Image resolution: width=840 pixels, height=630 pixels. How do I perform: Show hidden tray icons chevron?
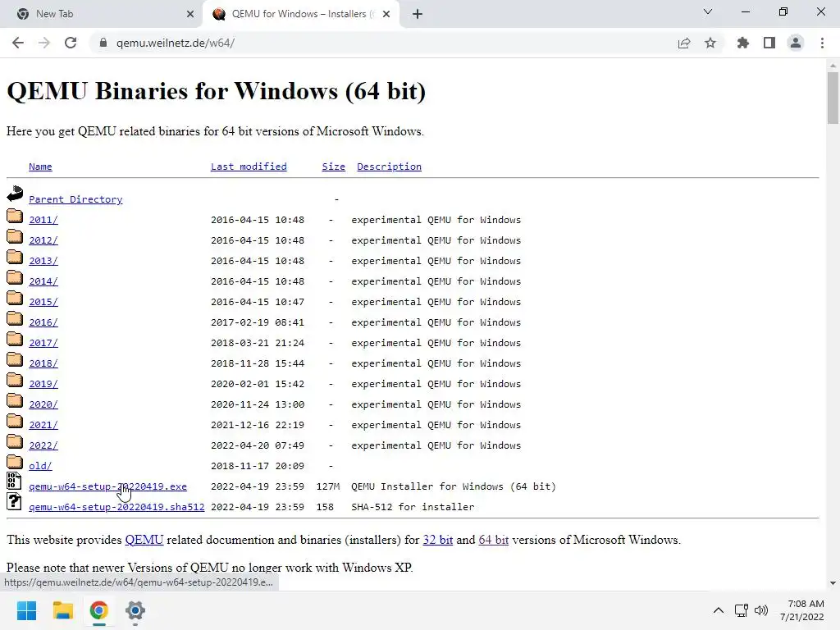point(719,610)
